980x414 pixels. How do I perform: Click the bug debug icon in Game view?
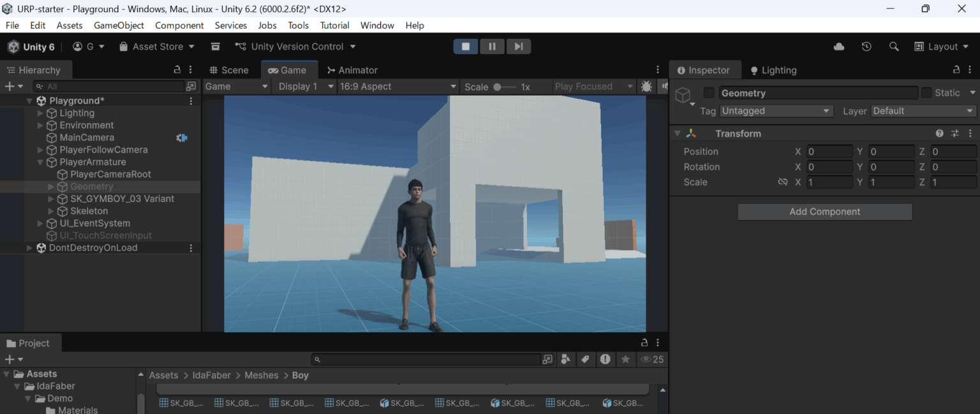click(646, 87)
